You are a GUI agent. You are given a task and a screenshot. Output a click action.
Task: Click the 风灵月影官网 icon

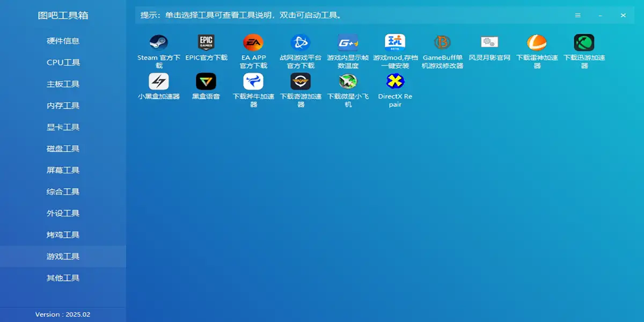pyautogui.click(x=489, y=42)
